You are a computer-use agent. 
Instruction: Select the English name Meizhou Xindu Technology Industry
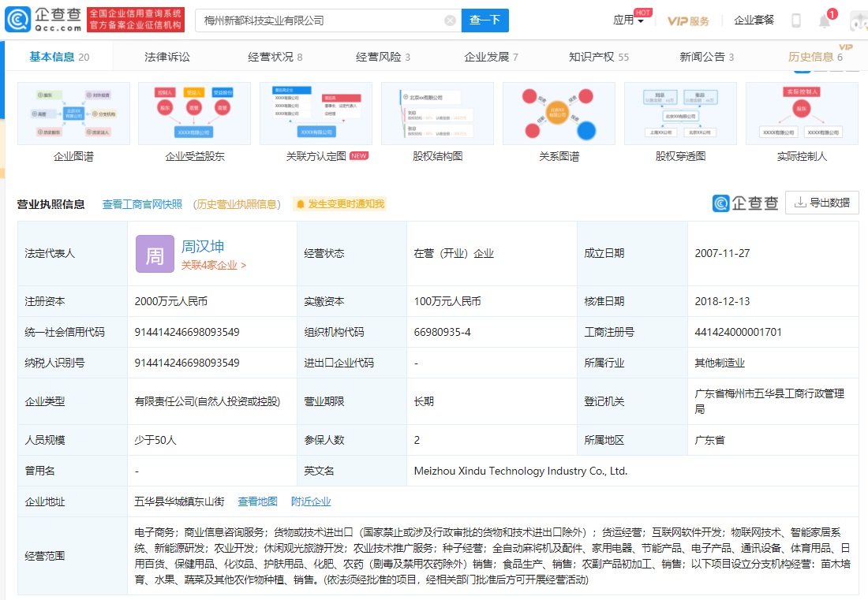(x=520, y=471)
